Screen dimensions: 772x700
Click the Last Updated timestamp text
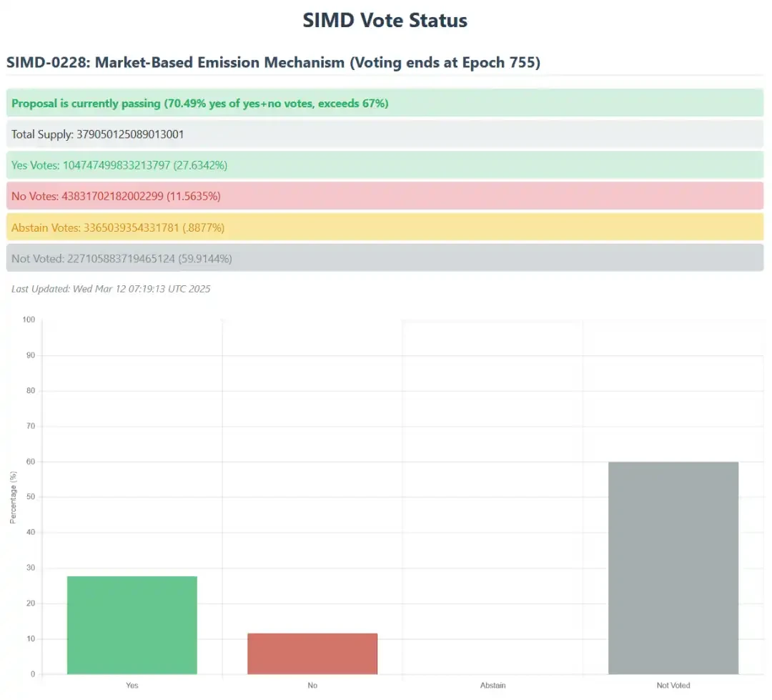(x=111, y=289)
